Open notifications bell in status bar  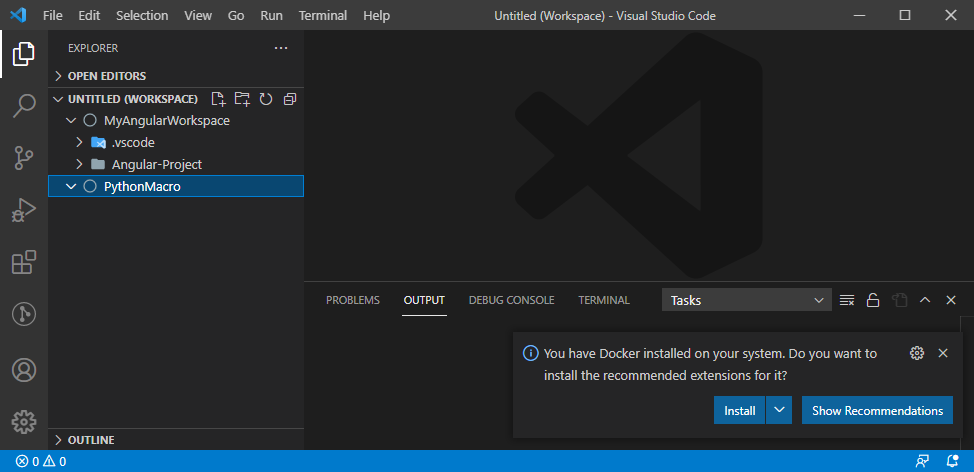[x=952, y=461]
